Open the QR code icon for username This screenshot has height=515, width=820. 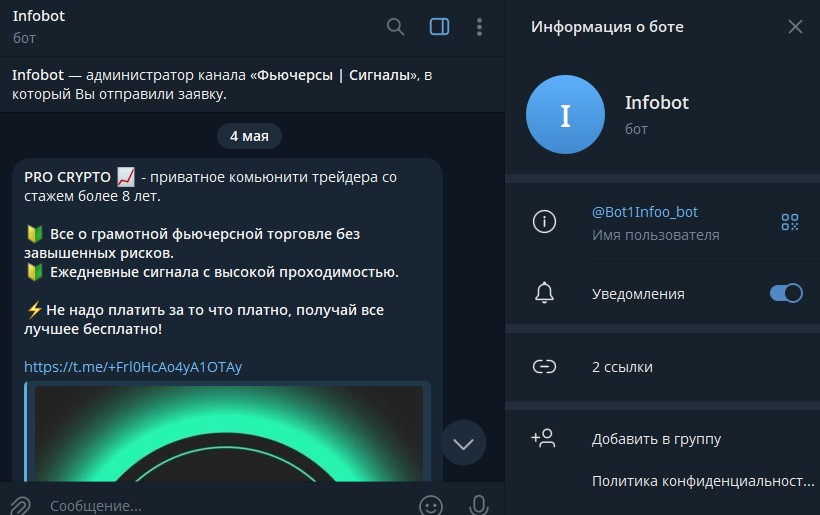[790, 222]
